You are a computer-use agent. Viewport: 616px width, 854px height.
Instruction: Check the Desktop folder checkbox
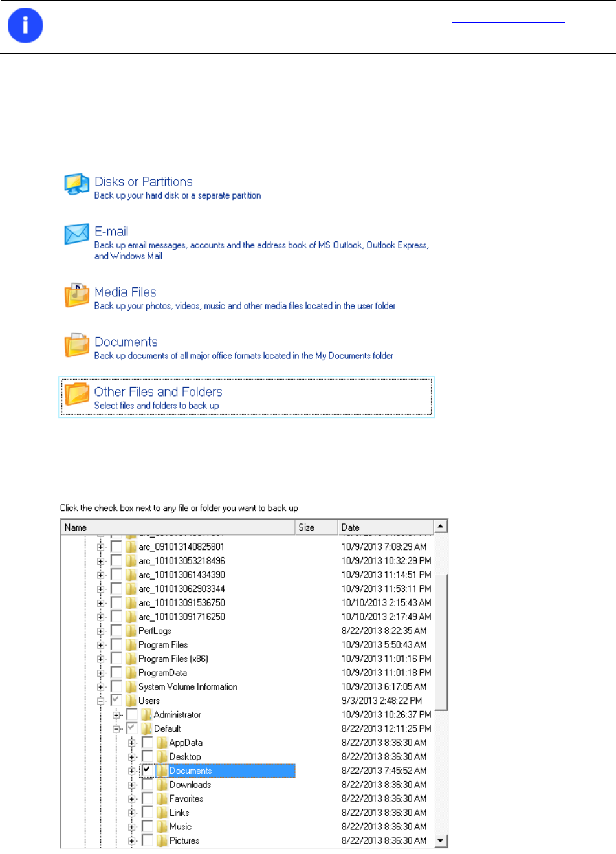click(x=148, y=757)
